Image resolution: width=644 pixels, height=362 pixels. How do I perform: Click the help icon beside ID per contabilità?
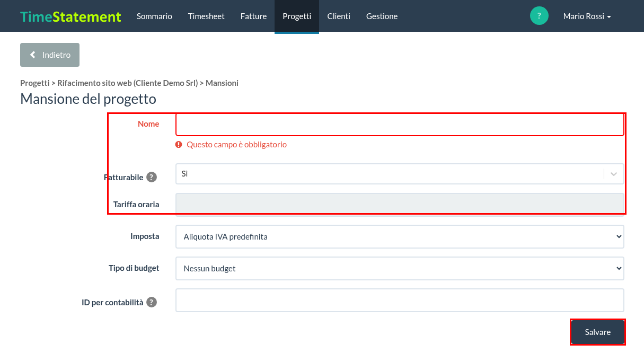click(x=152, y=302)
